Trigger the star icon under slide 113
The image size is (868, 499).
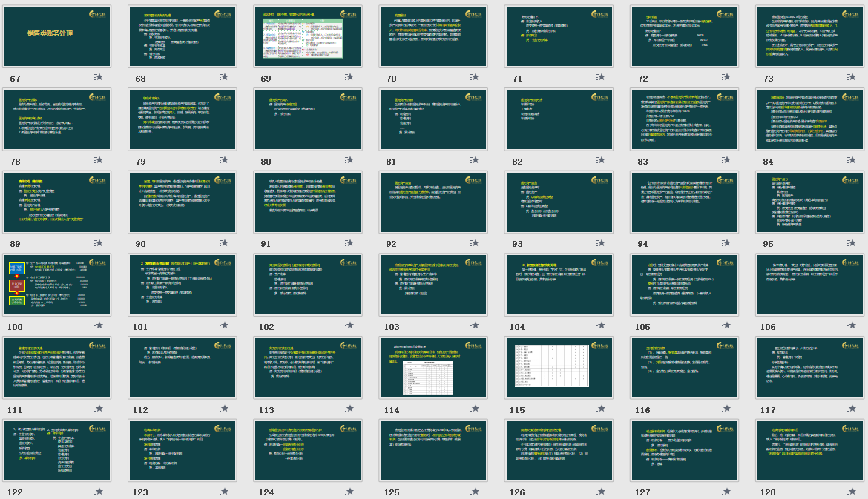click(349, 409)
